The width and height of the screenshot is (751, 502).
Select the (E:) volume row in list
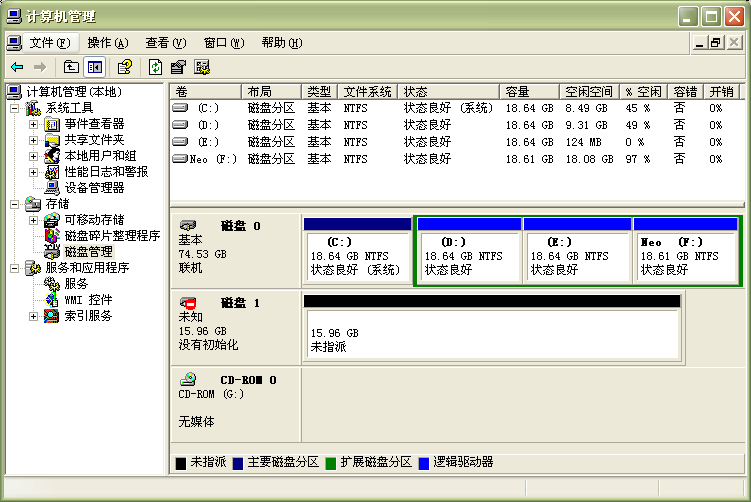[457, 142]
